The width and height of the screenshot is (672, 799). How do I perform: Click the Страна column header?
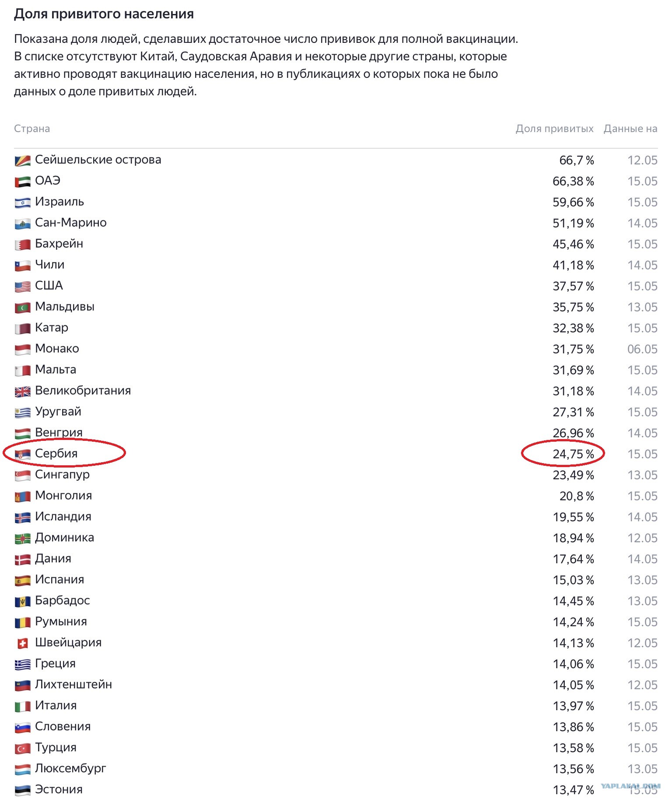(32, 129)
